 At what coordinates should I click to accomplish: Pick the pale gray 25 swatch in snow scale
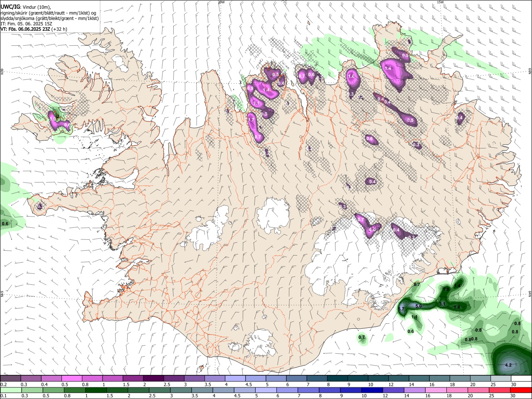tap(501, 378)
